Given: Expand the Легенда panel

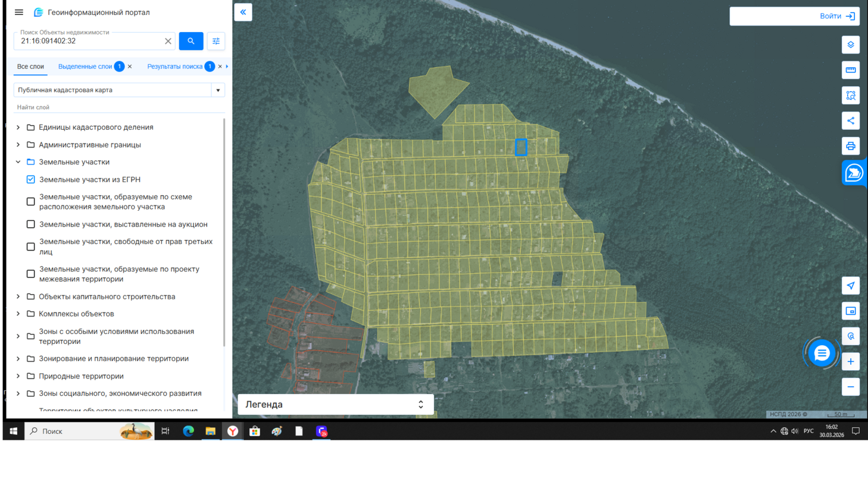Looking at the screenshot, I should 420,405.
